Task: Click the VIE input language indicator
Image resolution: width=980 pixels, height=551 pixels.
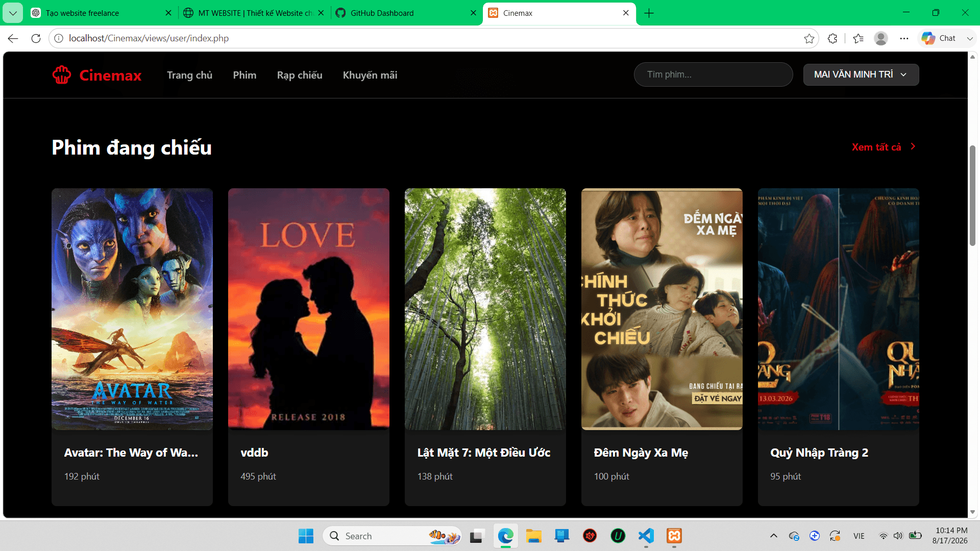Action: coord(859,536)
